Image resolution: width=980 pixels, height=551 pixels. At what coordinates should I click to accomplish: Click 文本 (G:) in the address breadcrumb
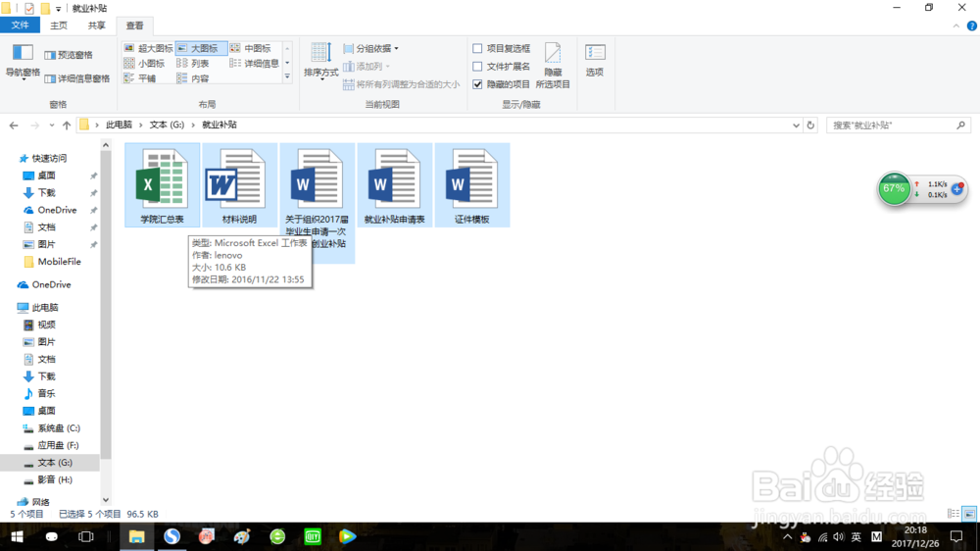167,125
